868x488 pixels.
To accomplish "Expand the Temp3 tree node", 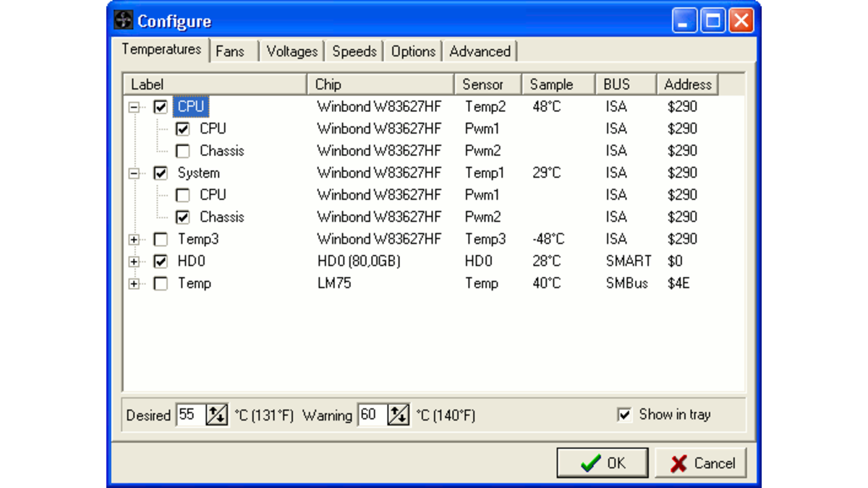I will coord(134,239).
